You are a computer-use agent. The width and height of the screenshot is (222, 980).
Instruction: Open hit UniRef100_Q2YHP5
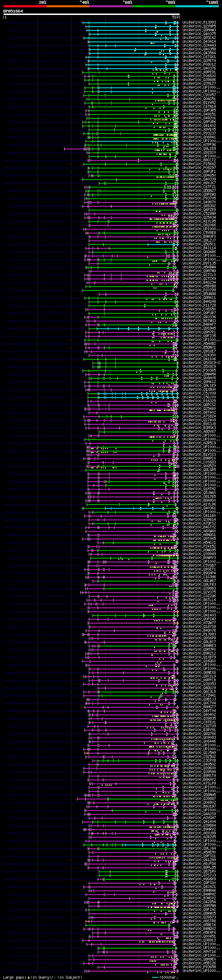pos(199,26)
